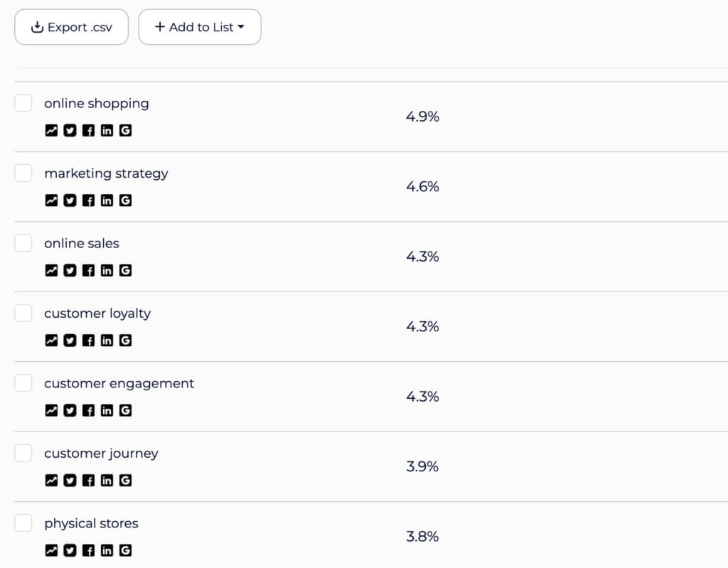Select the customer engagement checkbox
This screenshot has width=728, height=568.
[23, 383]
